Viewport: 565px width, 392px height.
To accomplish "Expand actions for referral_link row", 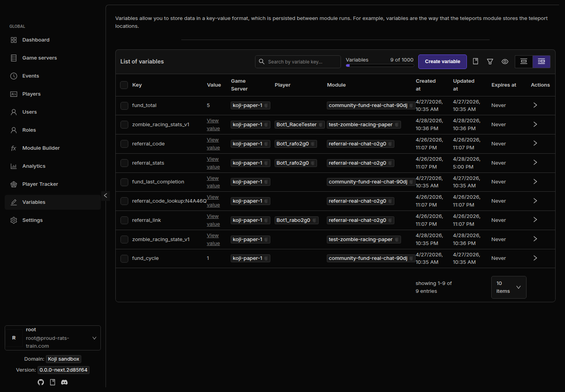I will 535,220.
